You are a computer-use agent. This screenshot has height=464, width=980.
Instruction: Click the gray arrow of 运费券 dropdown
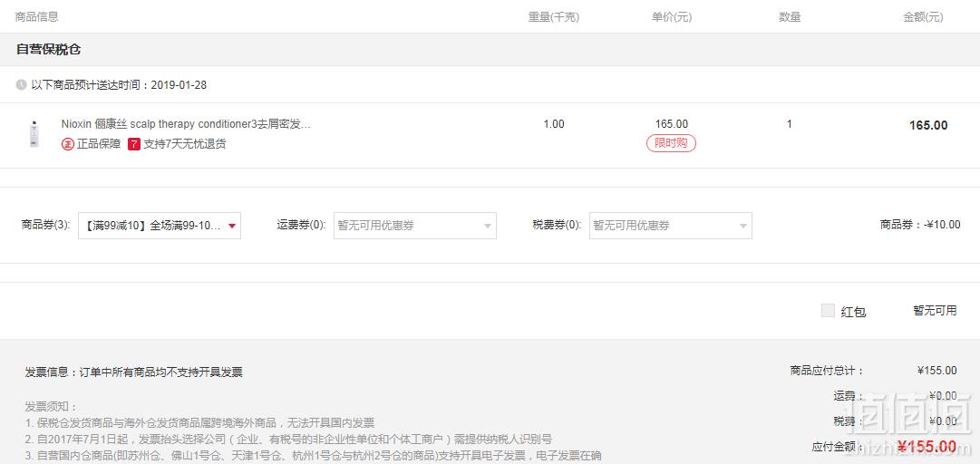coord(488,226)
